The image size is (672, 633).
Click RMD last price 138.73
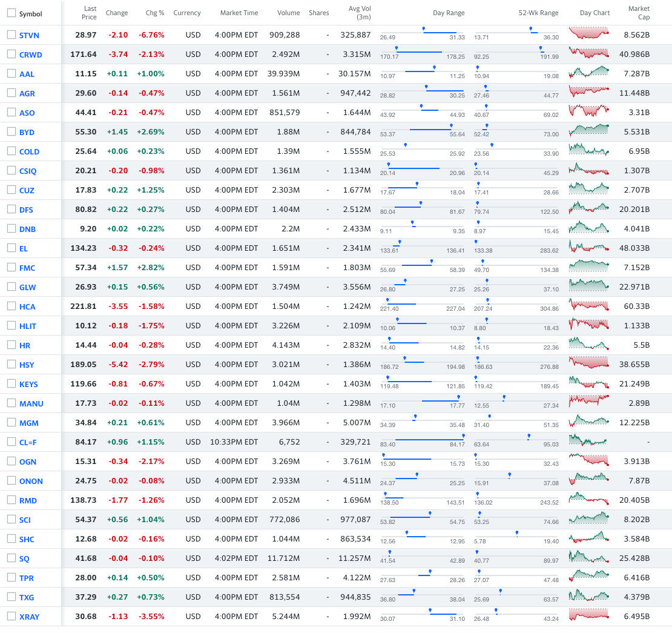point(83,500)
